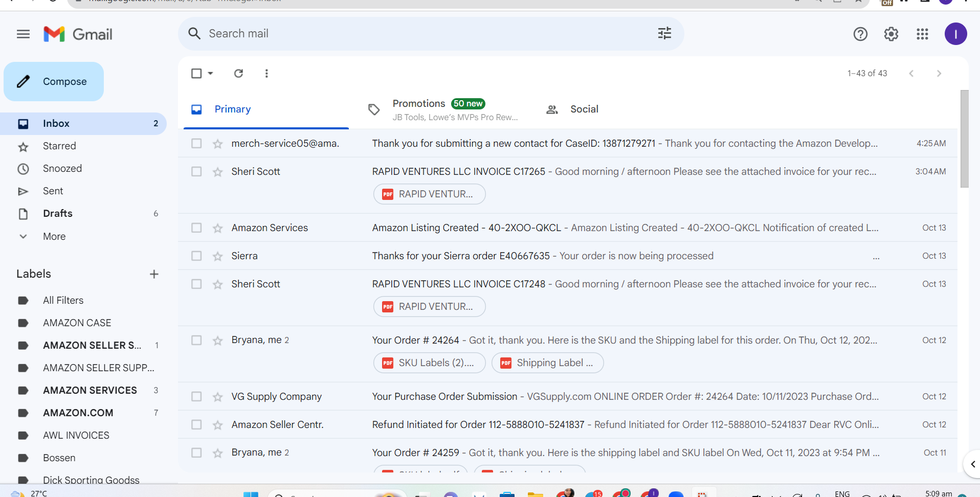Open the More options three-dot menu
The image size is (980, 497).
click(266, 73)
